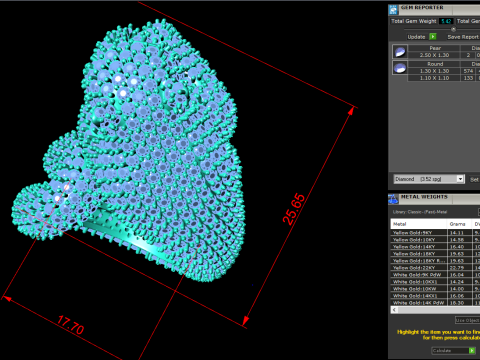Click the 1.10 X 1.10 round size cell
The image size is (480, 360).
434,78
